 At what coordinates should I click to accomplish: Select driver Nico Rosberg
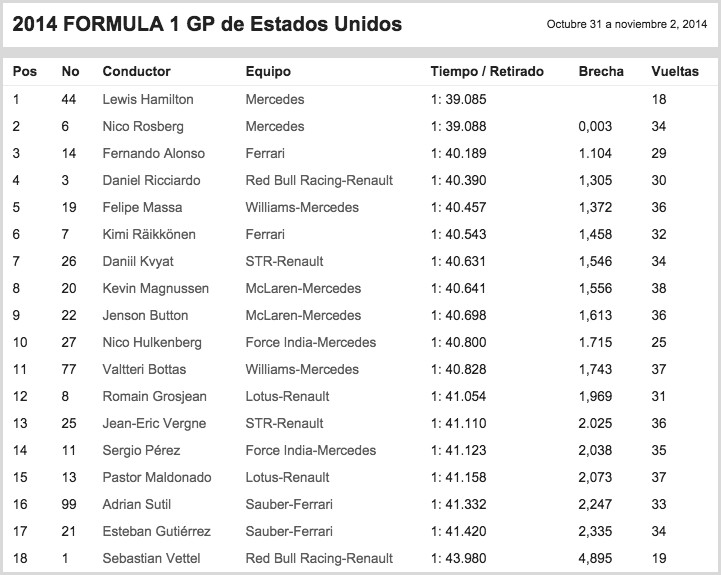pyautogui.click(x=143, y=127)
